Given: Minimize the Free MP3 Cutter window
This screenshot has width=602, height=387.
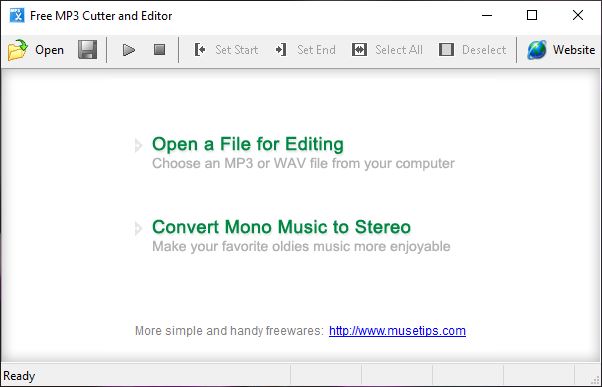Looking at the screenshot, I should tap(487, 15).
